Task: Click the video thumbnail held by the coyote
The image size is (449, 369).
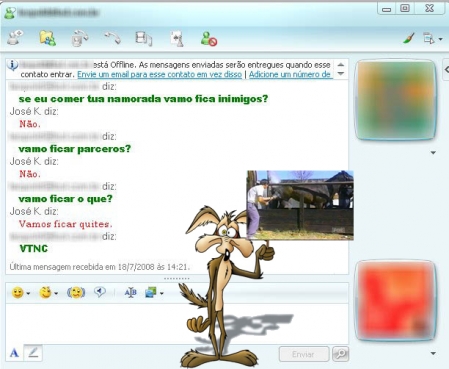Action: [x=300, y=205]
